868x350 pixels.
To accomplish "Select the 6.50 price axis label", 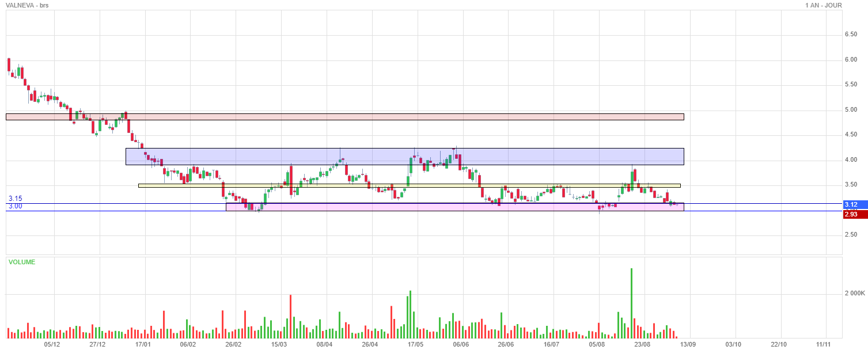I will pyautogui.click(x=850, y=35).
